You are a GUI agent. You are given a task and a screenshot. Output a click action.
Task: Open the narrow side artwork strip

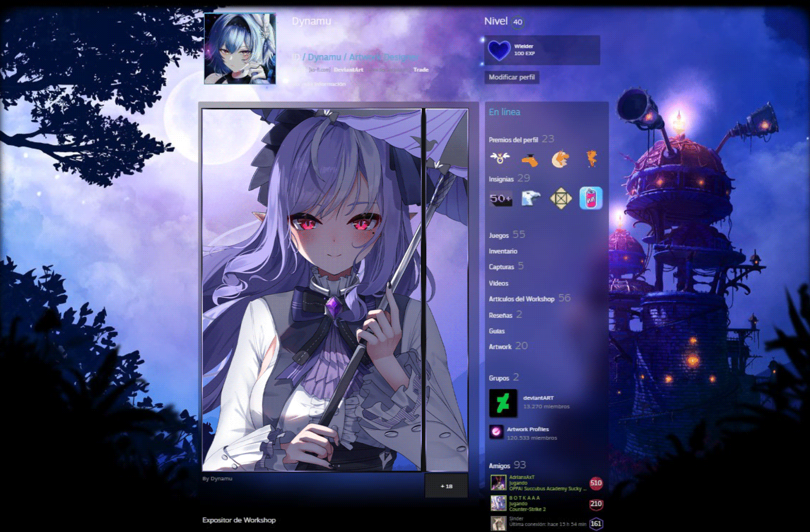point(447,290)
